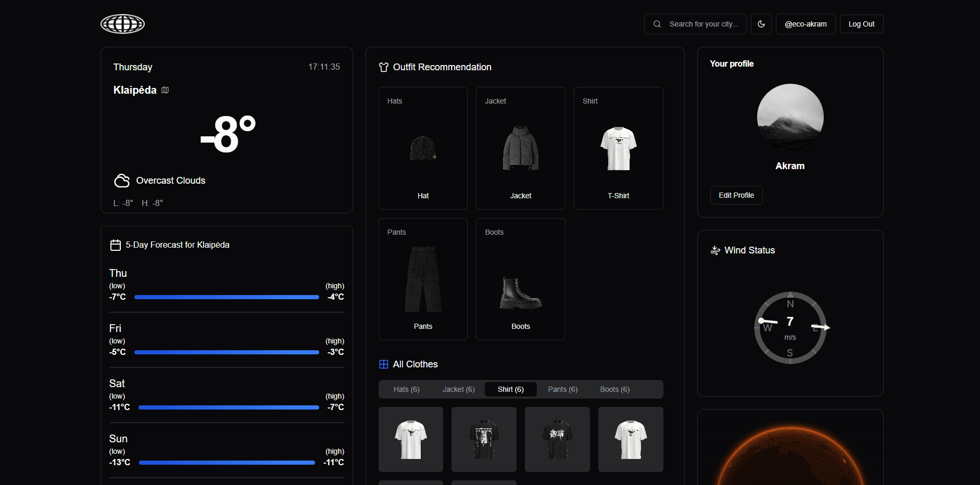The image size is (980, 485).
Task: Toggle dark mode with the moon icon
Action: tap(761, 24)
